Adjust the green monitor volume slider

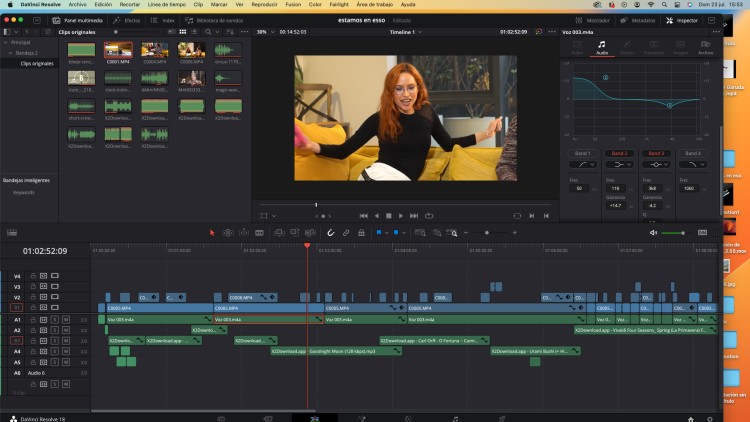pos(673,233)
